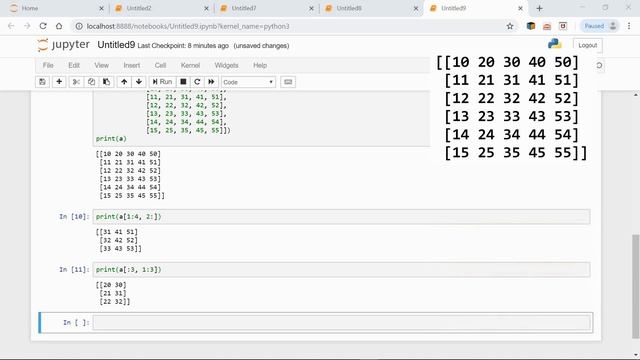
Task: Click the vertical scrollbar thumb
Action: tap(636, 286)
